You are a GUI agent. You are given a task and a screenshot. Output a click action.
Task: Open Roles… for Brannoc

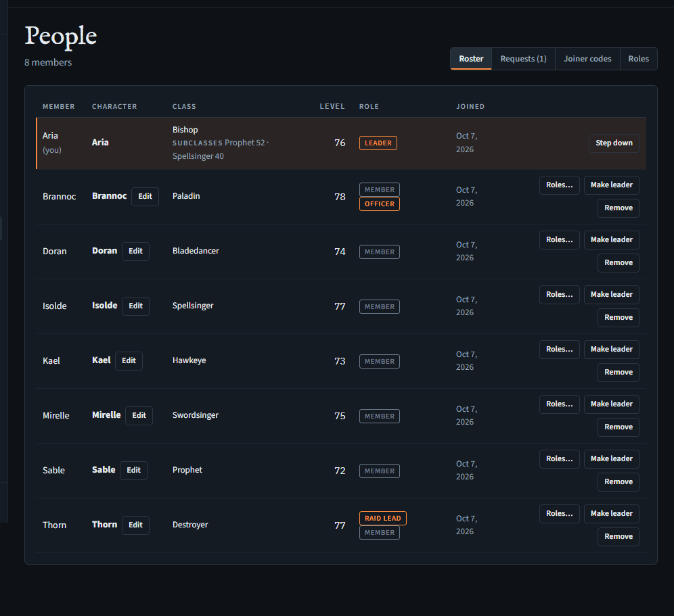point(559,185)
